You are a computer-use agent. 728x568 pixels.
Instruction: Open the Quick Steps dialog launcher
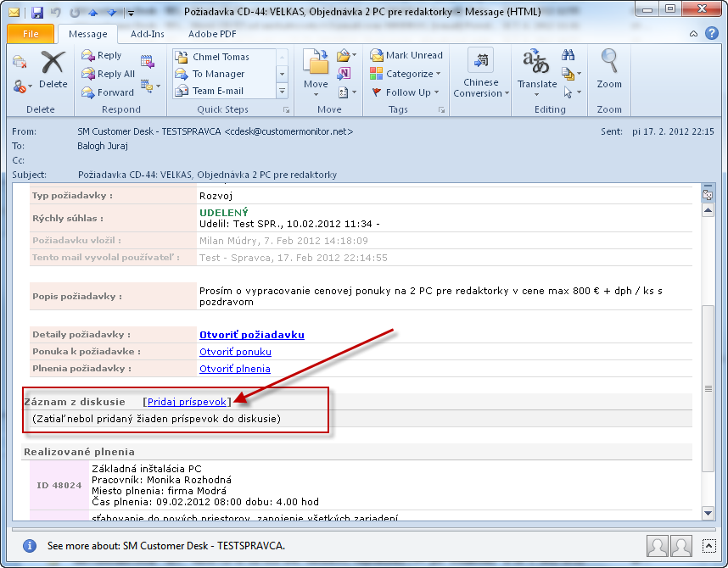tap(287, 110)
